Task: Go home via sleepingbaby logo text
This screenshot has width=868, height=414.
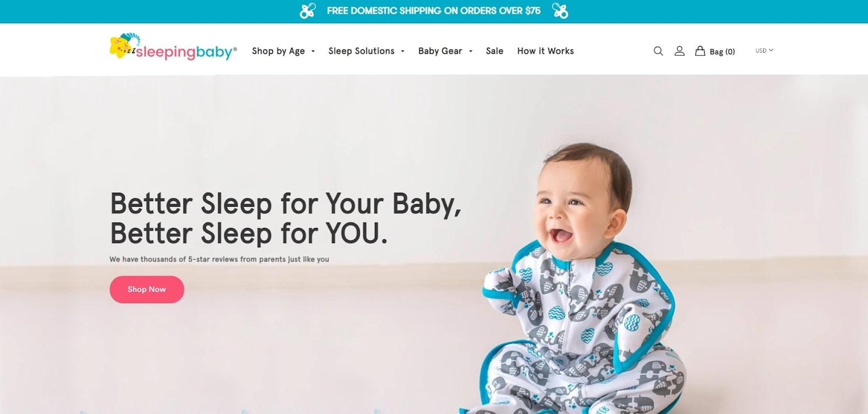Action: (184, 52)
